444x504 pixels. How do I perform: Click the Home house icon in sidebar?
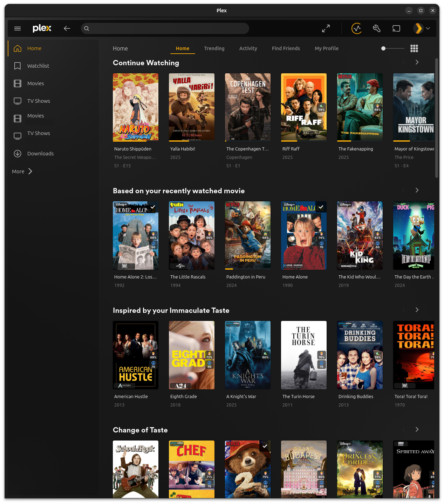[x=18, y=48]
